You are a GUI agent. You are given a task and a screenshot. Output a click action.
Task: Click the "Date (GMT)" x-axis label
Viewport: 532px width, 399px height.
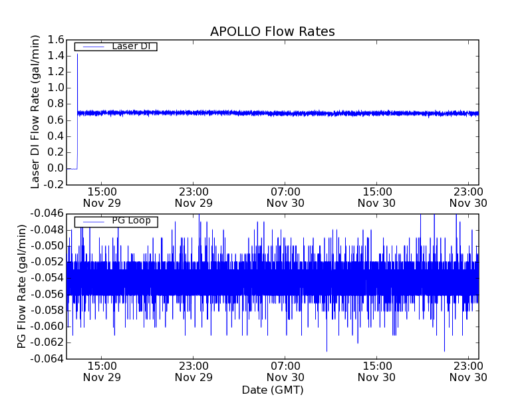[272, 390]
